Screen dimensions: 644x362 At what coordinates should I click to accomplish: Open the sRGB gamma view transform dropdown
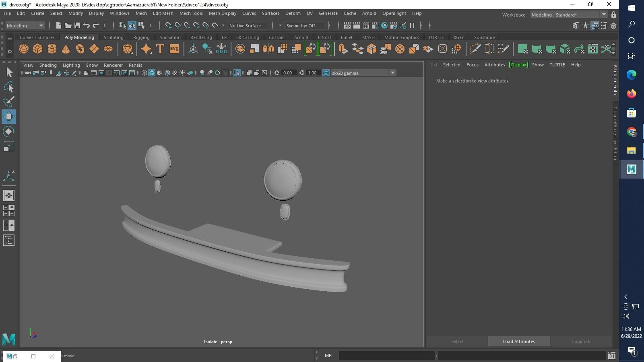(x=392, y=73)
